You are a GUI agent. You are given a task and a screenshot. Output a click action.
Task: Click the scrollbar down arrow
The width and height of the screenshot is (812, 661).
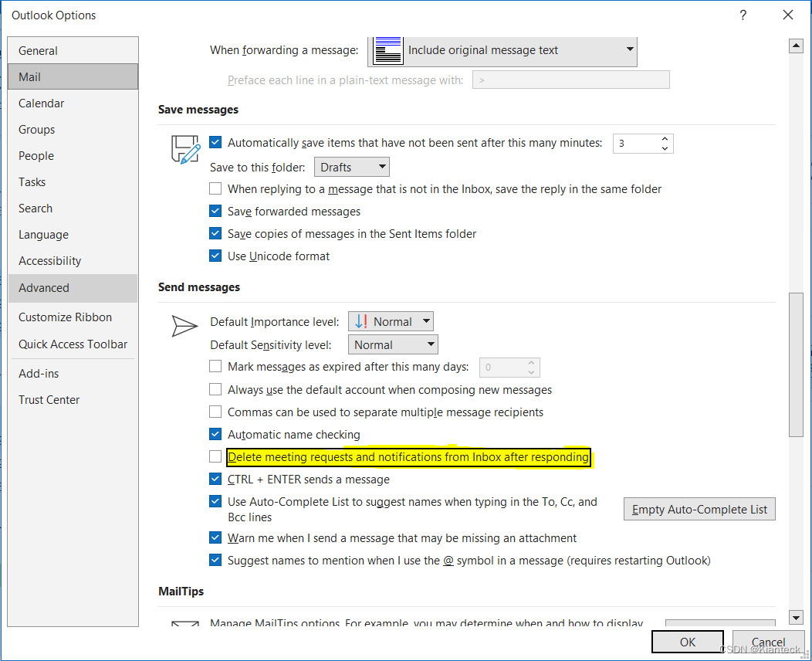796,616
